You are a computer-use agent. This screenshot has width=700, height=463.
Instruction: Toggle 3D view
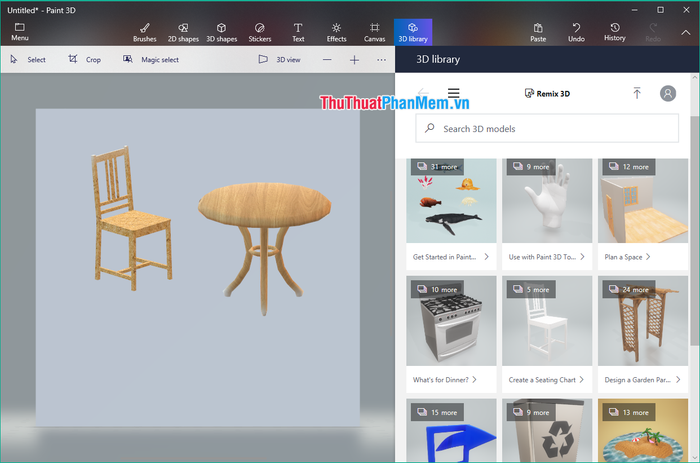[x=279, y=59]
